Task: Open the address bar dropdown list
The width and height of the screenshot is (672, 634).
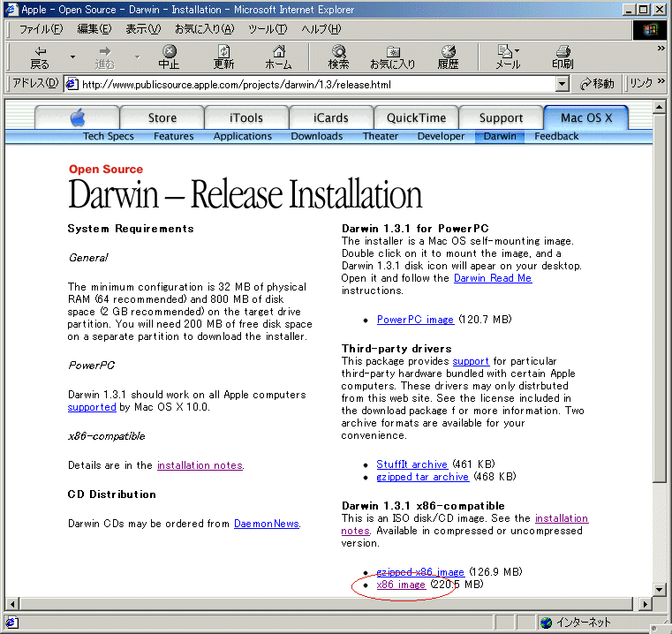Action: click(563, 84)
